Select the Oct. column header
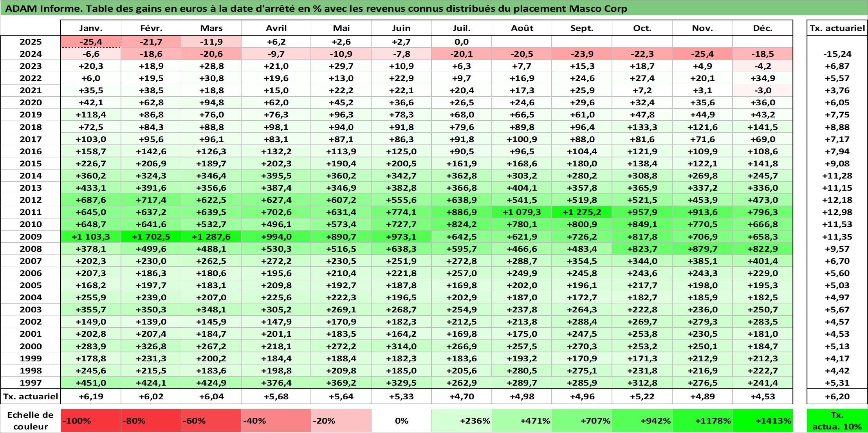Screen dimensions: 868x433 click(x=642, y=28)
